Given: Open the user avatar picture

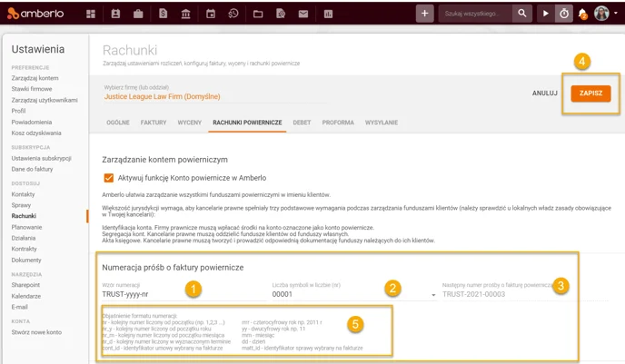Looking at the screenshot, I should [601, 14].
